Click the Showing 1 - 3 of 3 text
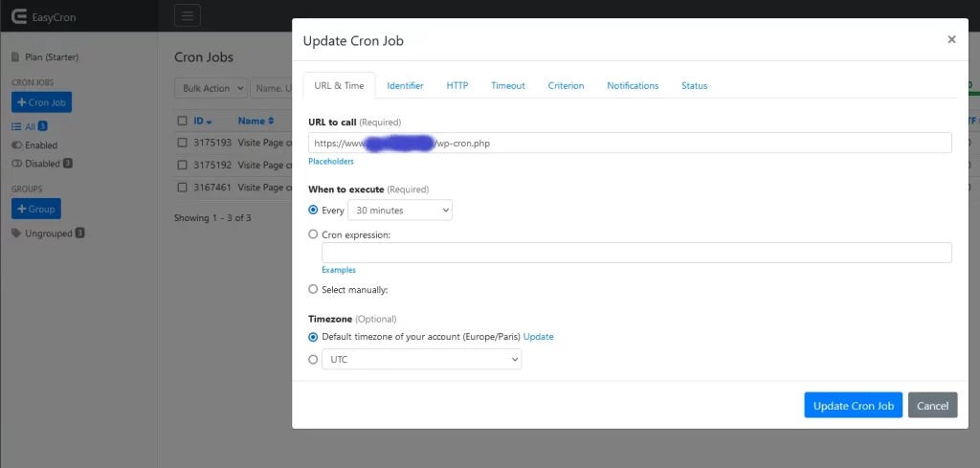Viewport: 980px width, 468px height. tap(212, 218)
